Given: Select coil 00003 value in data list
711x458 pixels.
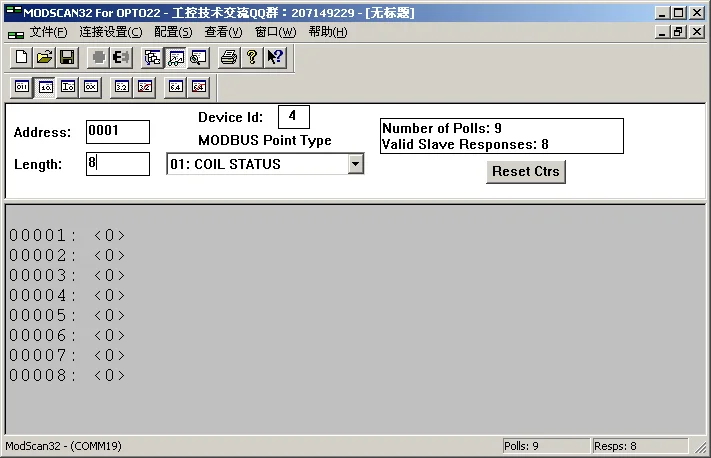Looking at the screenshot, I should point(110,276).
